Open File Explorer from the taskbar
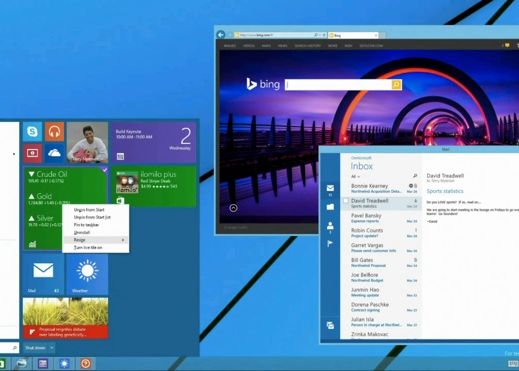The height and width of the screenshot is (371, 519). (x=22, y=363)
